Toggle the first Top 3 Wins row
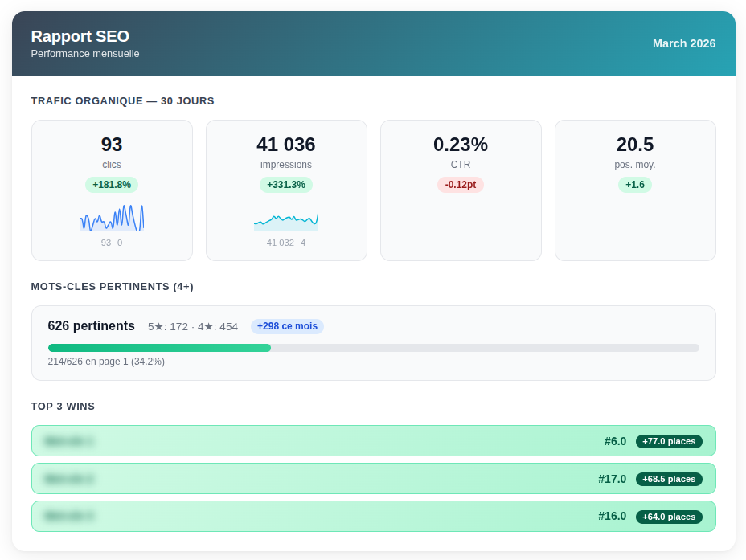This screenshot has width=746, height=560. pos(373,441)
